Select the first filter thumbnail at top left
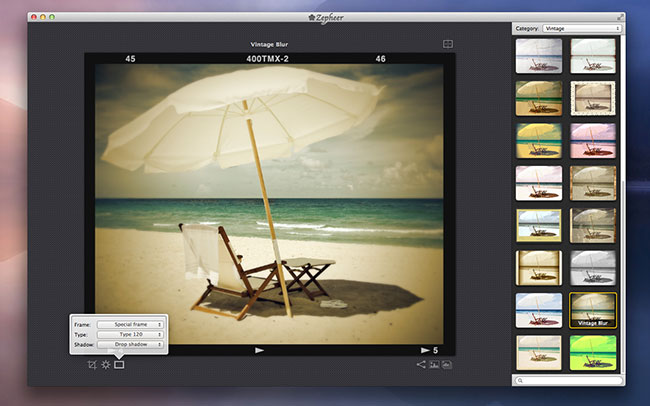Viewport: 650px width, 406px height. pyautogui.click(x=539, y=55)
